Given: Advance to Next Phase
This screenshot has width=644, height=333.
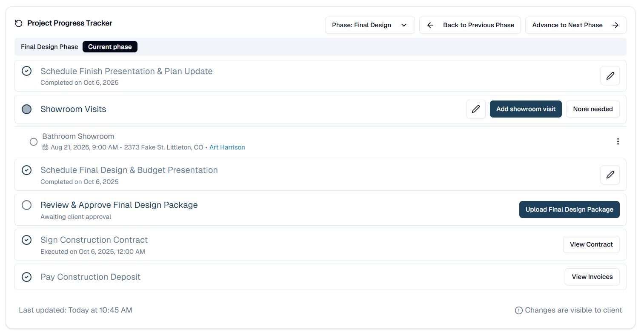Looking at the screenshot, I should click(x=575, y=25).
